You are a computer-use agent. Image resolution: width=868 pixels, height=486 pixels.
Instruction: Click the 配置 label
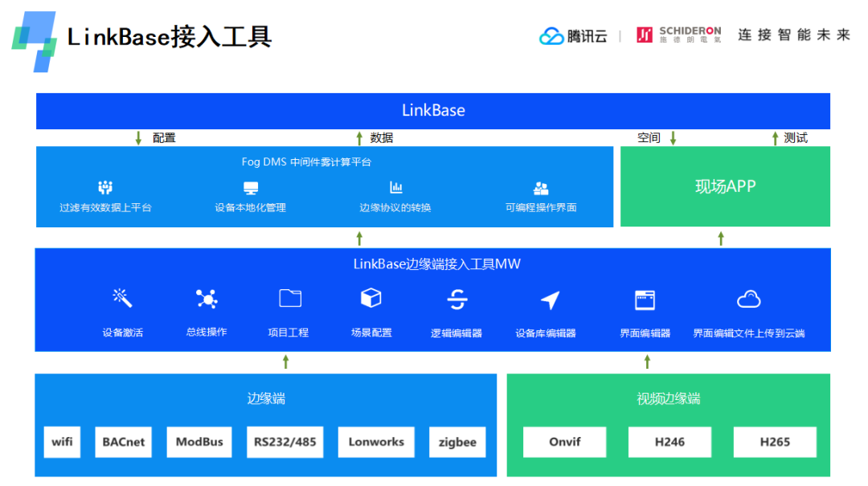coord(164,138)
